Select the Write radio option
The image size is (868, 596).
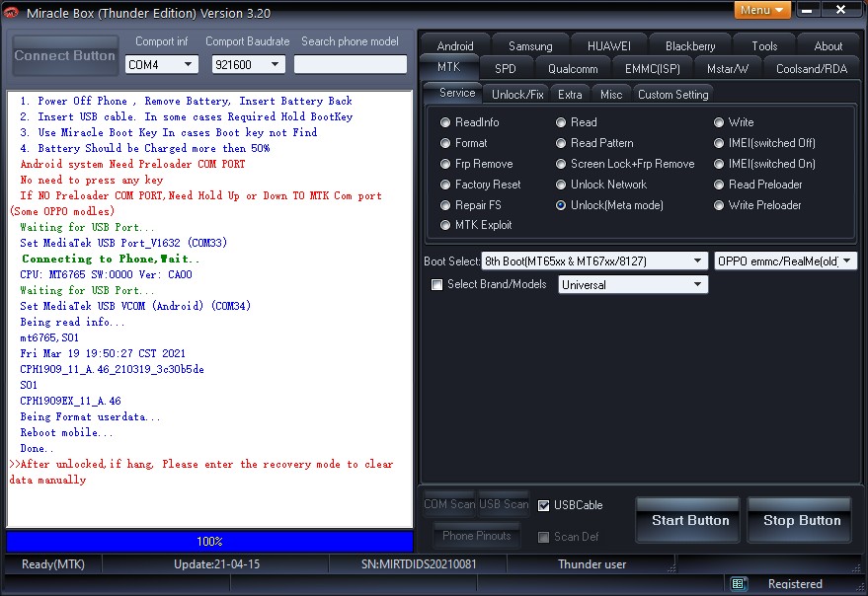(x=734, y=121)
